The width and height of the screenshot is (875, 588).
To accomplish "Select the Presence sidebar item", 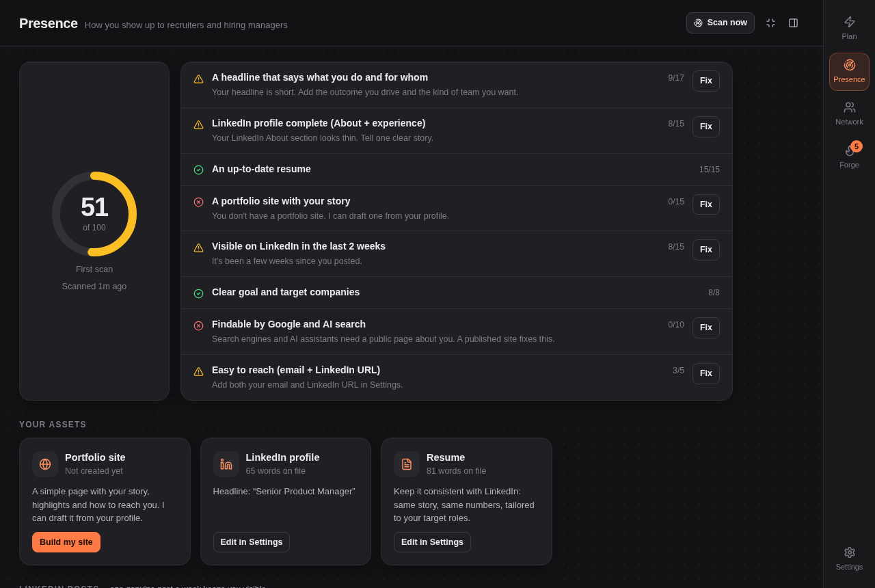I will click(x=849, y=72).
